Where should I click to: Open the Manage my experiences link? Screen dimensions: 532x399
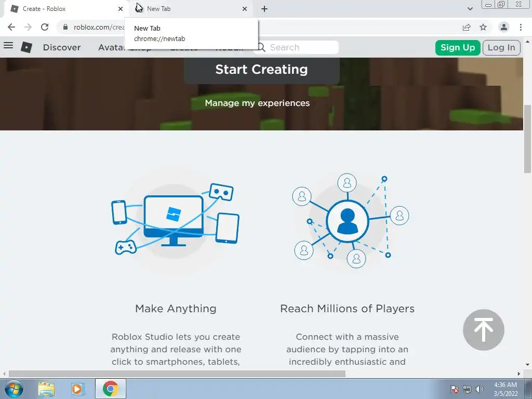pos(257,103)
